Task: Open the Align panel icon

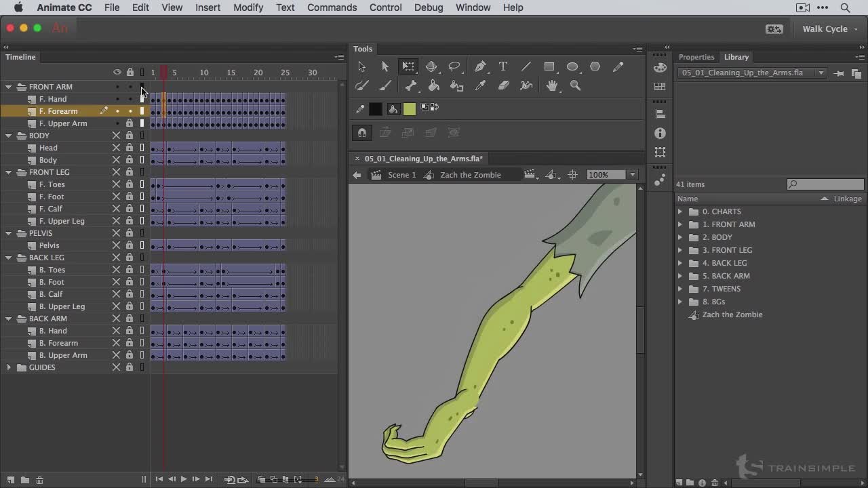Action: pyautogui.click(x=660, y=114)
